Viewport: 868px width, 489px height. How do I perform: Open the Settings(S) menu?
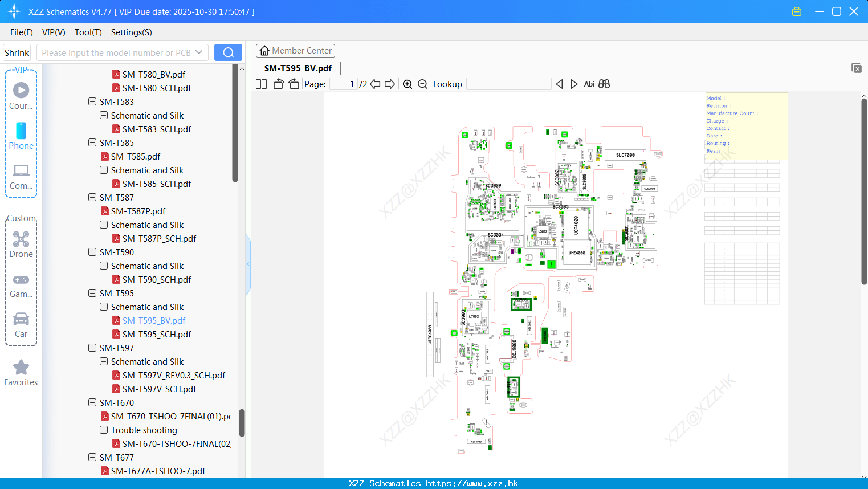pos(132,32)
